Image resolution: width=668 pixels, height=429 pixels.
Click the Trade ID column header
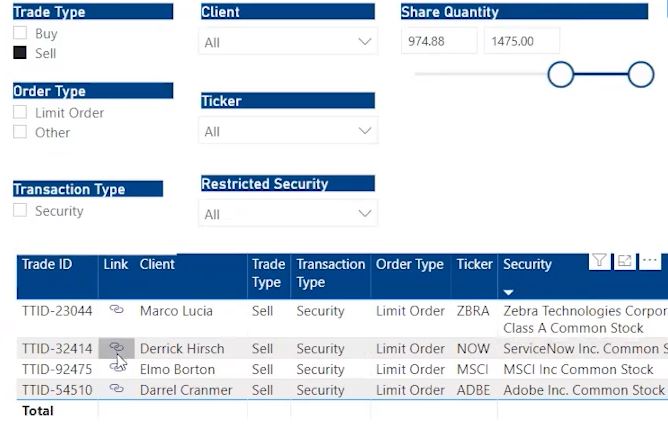coord(47,265)
